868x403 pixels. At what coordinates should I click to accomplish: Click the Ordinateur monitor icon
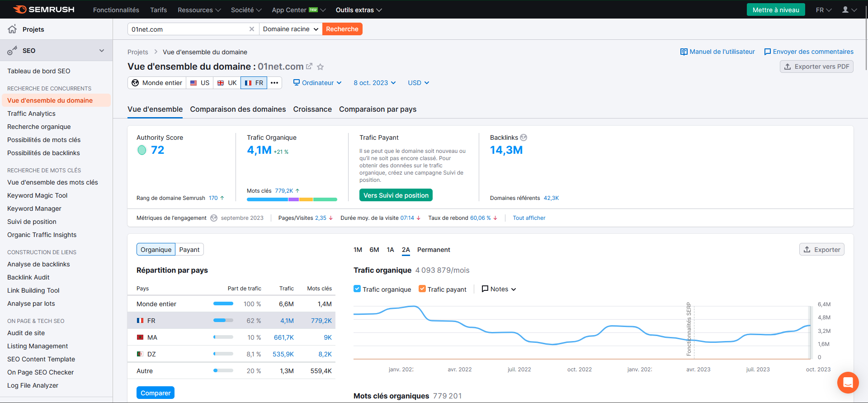coord(297,82)
